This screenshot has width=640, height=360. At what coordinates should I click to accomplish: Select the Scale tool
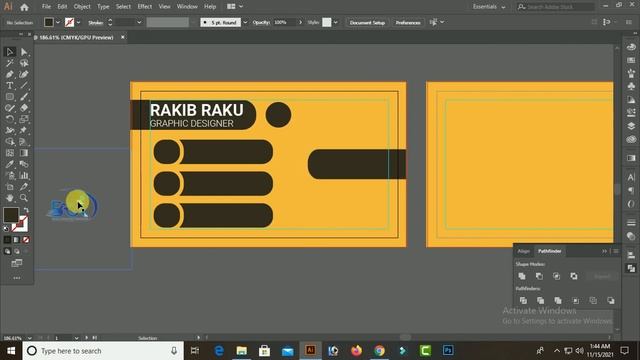(24, 119)
